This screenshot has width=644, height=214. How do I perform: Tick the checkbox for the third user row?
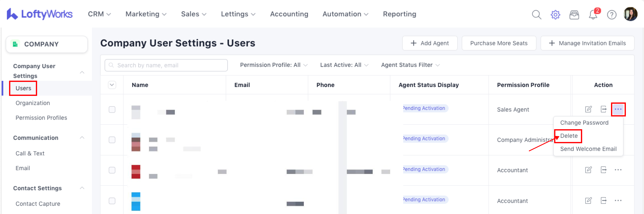(112, 170)
